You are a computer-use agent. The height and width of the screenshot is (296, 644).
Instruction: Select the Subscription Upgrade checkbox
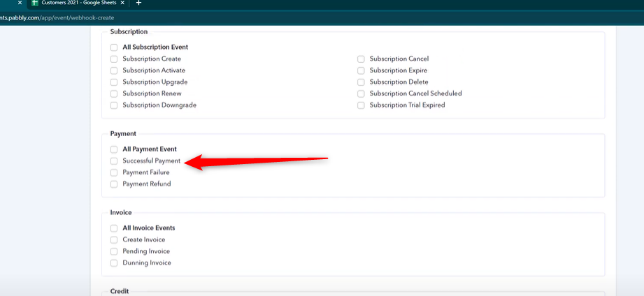coord(114,82)
